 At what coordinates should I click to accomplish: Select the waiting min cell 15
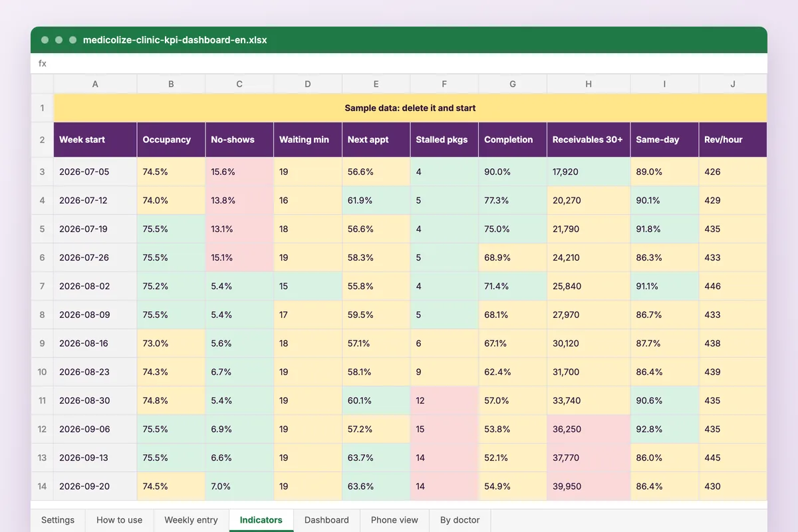point(308,286)
